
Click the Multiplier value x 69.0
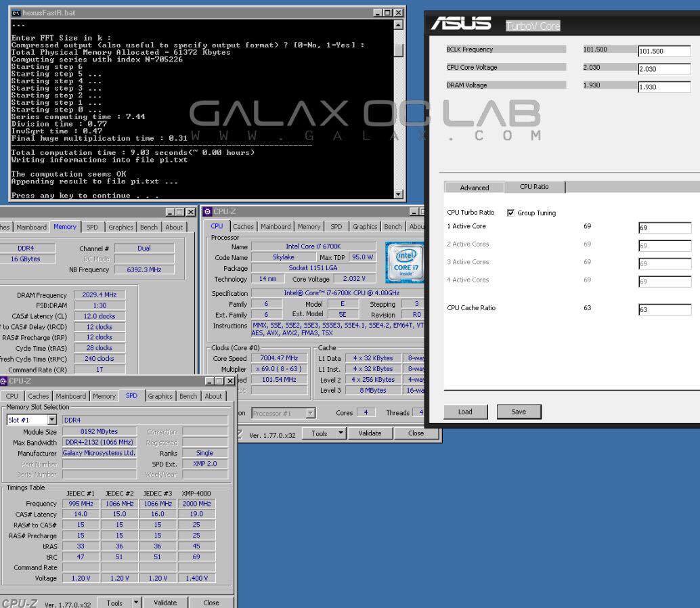coord(279,369)
